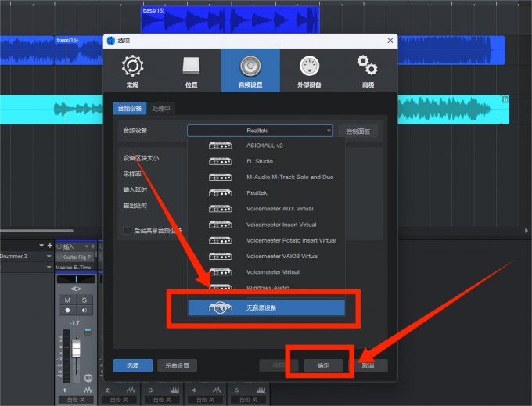Switch to the 音频设备 tab
The height and width of the screenshot is (406, 532).
130,108
